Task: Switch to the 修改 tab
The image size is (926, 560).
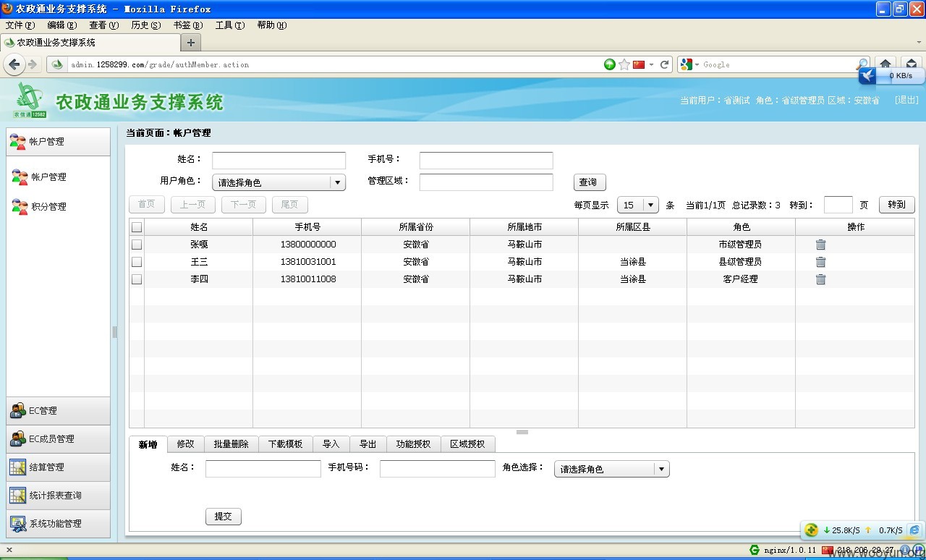Action: click(186, 444)
